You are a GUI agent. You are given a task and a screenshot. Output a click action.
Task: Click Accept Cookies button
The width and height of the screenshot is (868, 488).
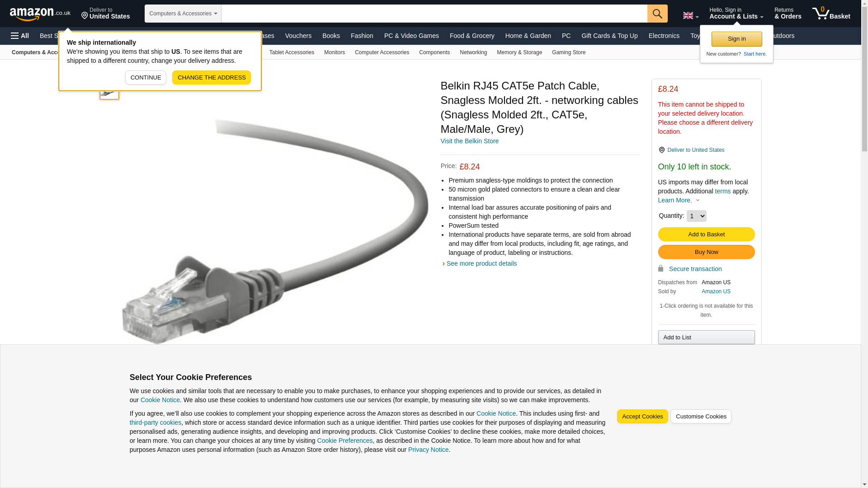(642, 417)
